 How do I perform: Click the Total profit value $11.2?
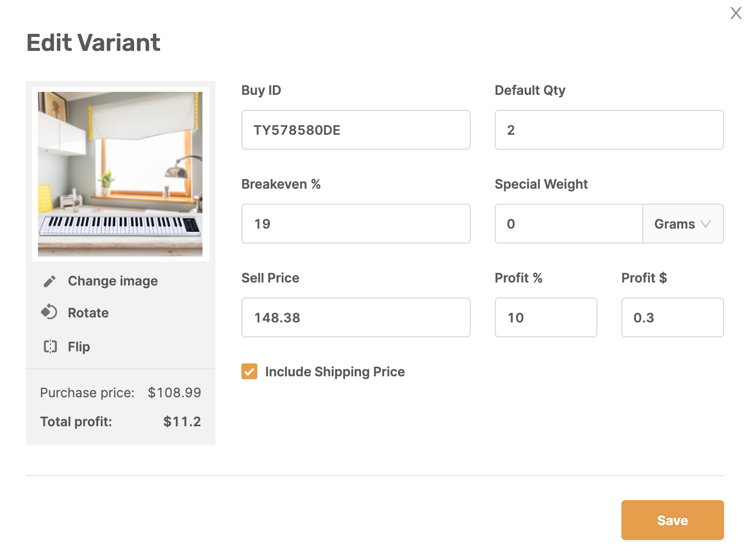[182, 422]
